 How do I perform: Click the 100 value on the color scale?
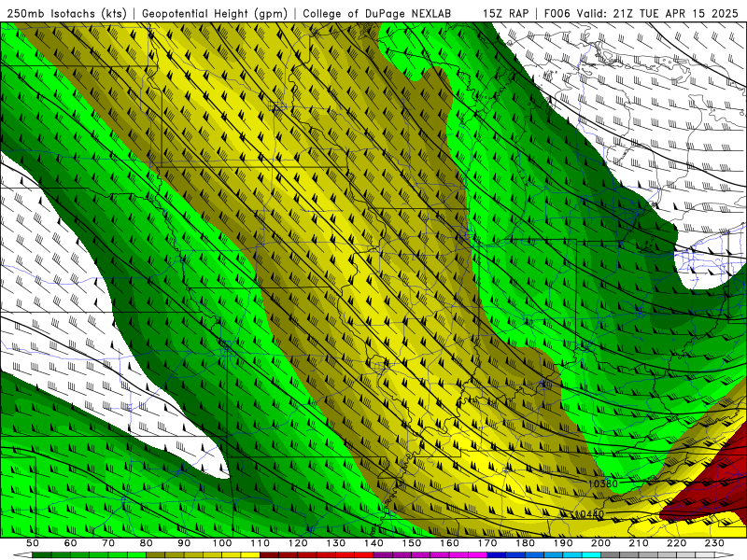click(x=222, y=543)
